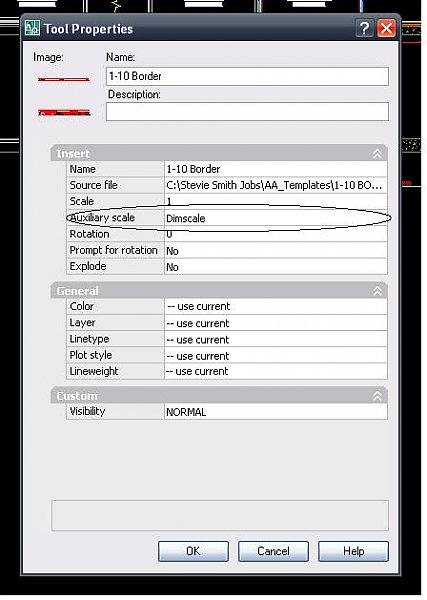Click the help question mark icon

click(364, 28)
